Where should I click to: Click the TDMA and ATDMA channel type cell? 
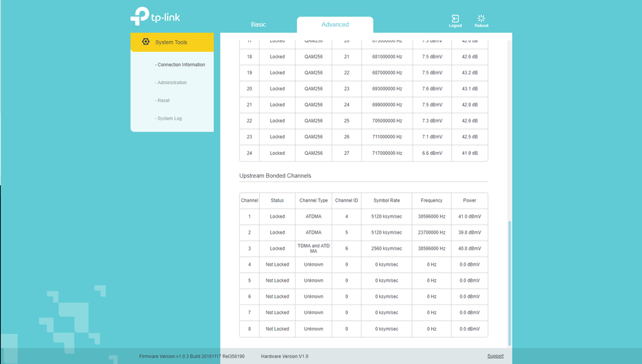pos(314,248)
